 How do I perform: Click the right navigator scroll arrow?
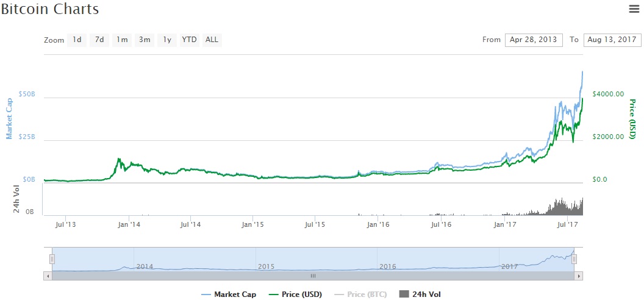click(x=579, y=276)
